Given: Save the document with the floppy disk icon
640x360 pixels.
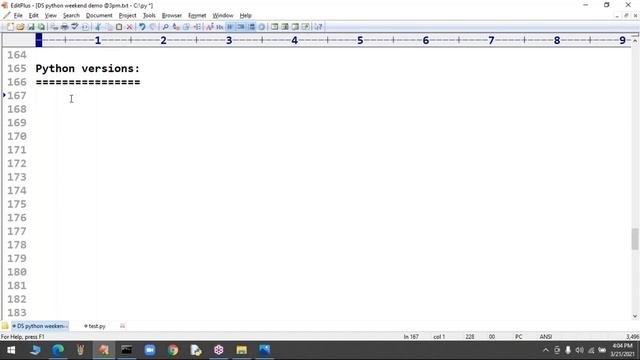Looking at the screenshot, I should coord(31,27).
